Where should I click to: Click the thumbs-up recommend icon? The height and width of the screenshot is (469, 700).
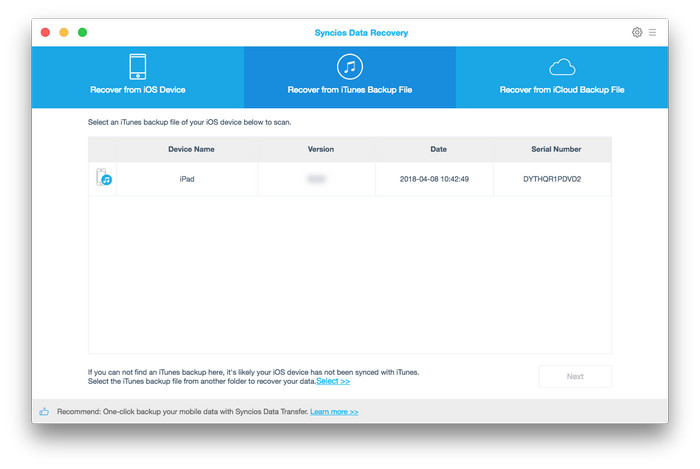[44, 411]
